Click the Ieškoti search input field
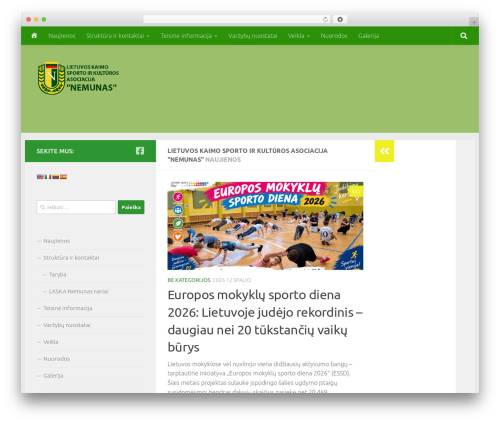The width and height of the screenshot is (500, 423). pos(76,207)
